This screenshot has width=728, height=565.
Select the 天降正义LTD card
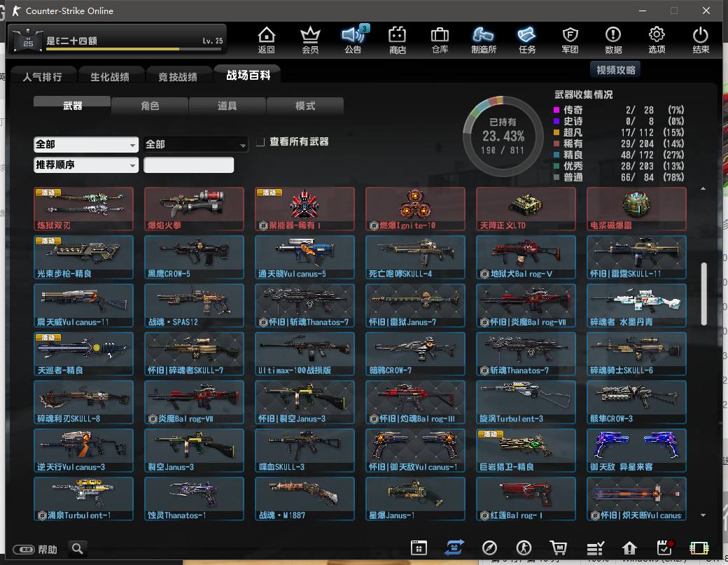pyautogui.click(x=526, y=209)
